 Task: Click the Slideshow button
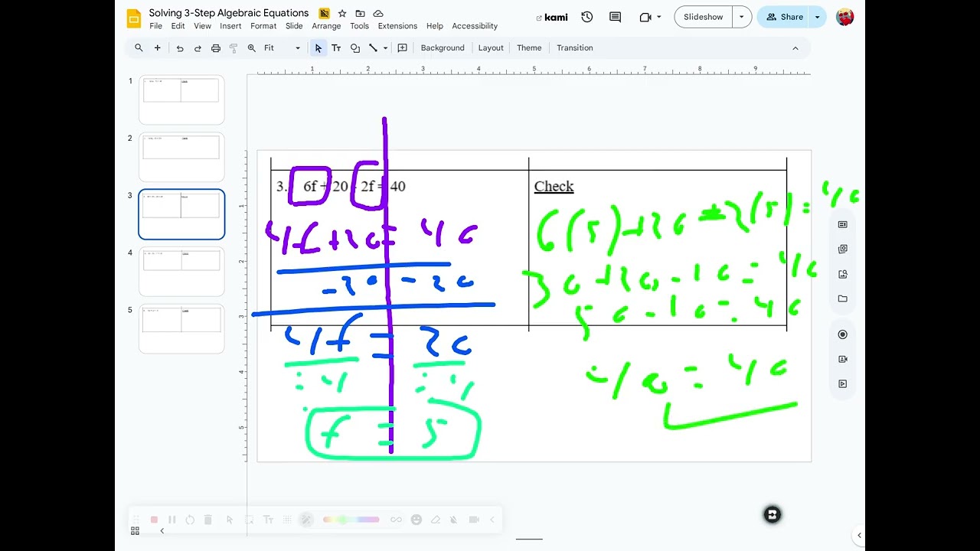[x=703, y=17]
